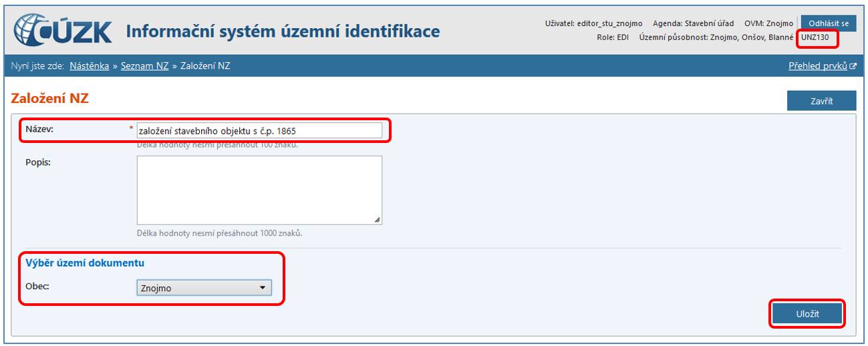Click the Agenda: Stavební úřad text

(x=693, y=23)
